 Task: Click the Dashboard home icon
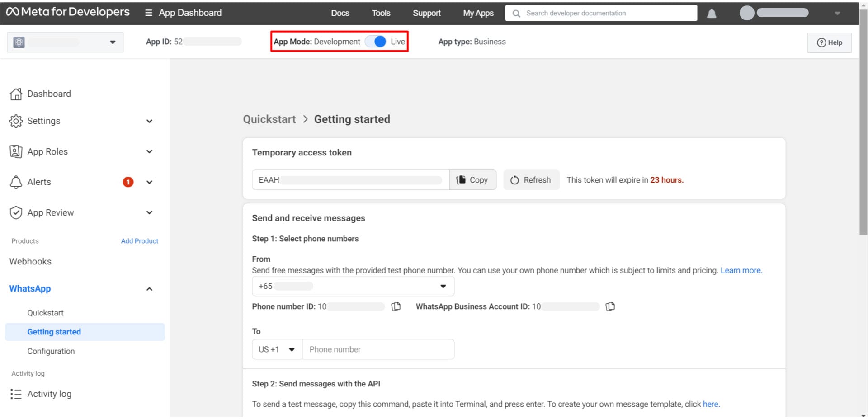(x=16, y=94)
